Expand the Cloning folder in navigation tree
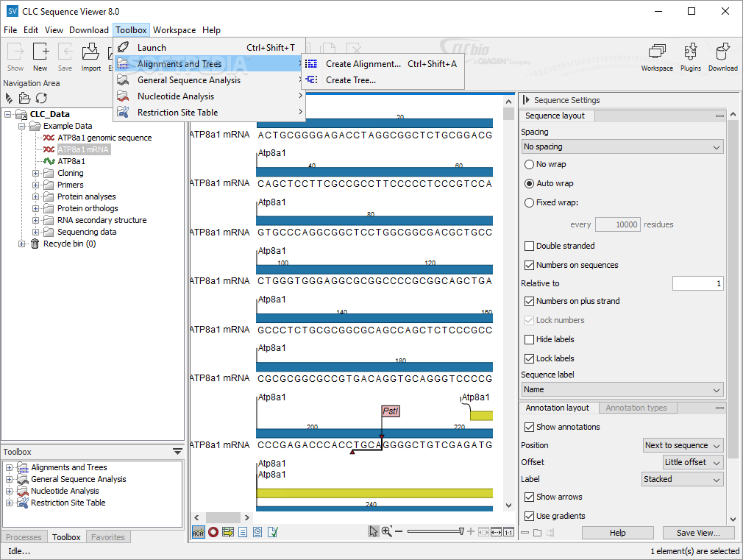Viewport: 743px width, 560px height. pos(35,173)
